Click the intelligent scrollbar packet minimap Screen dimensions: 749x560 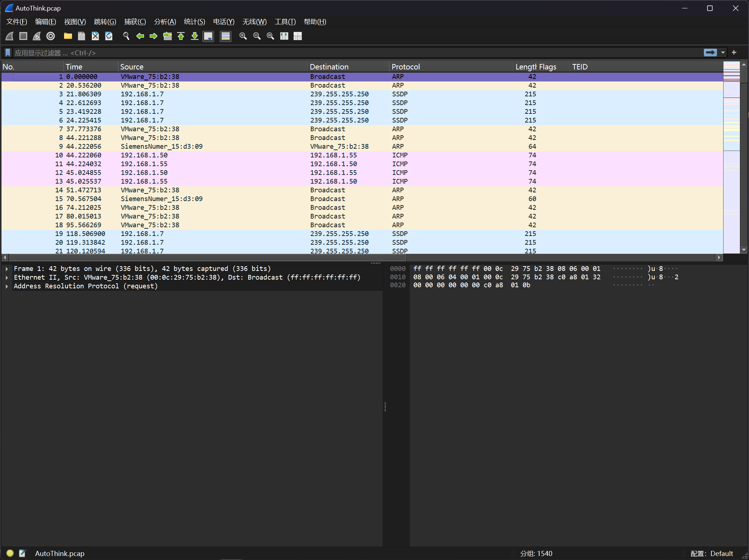732,157
